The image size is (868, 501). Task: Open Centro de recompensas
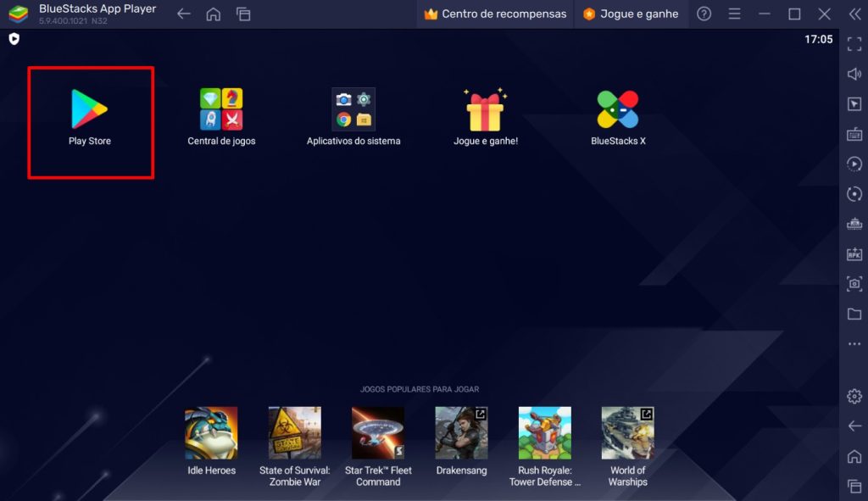point(495,14)
